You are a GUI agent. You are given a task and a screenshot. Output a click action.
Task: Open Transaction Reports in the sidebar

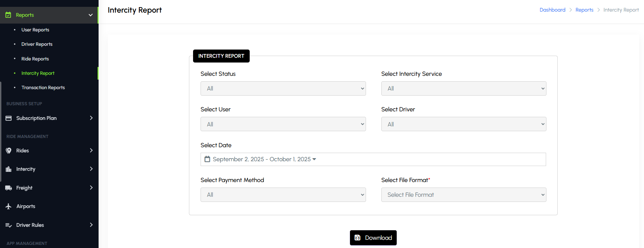(x=43, y=87)
